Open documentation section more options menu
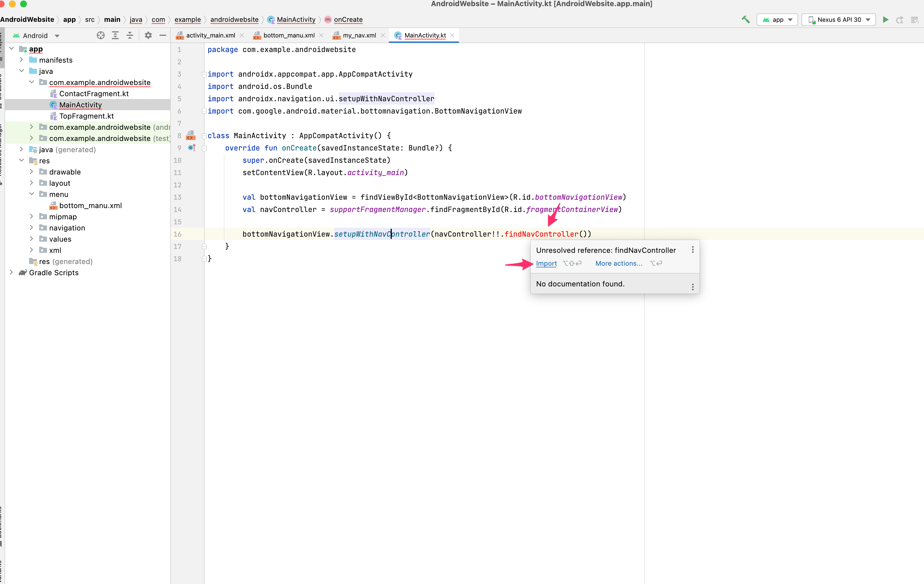This screenshot has width=924, height=584. pos(693,287)
